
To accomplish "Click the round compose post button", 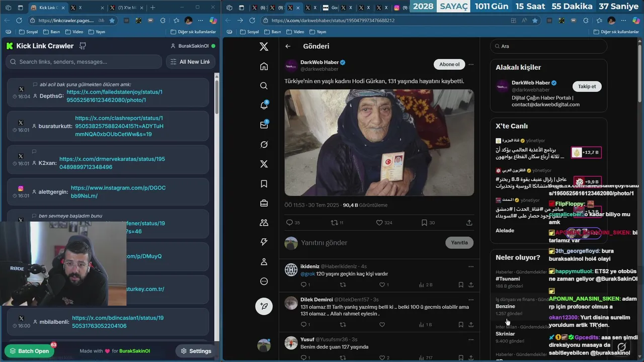I will (264, 306).
